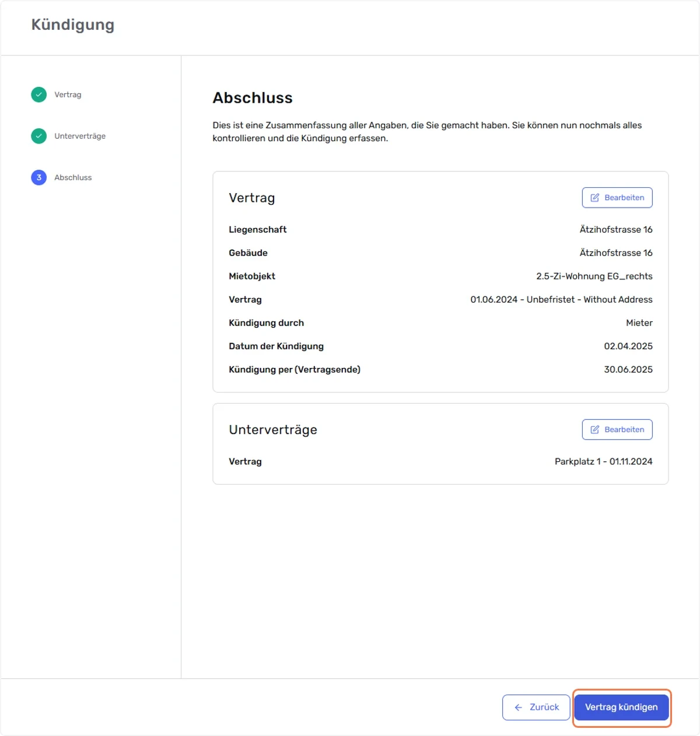Screen dimensions: 700x736
Task: Click the Gebäude label
Action: pos(249,253)
